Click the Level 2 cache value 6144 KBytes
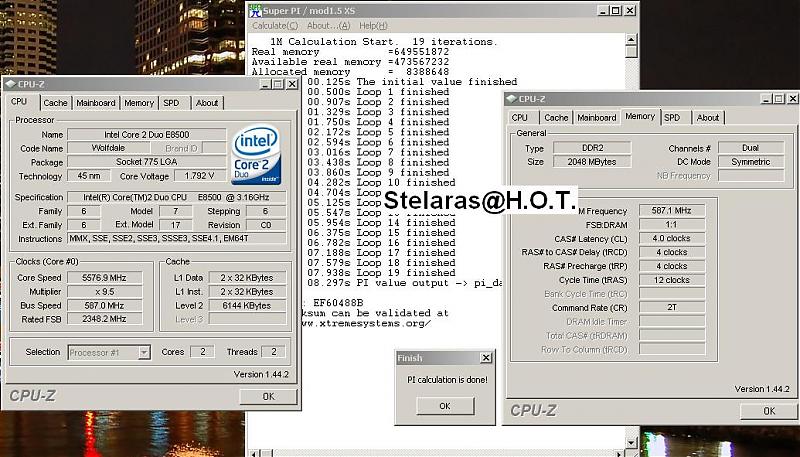Image resolution: width=800 pixels, height=457 pixels. click(247, 306)
